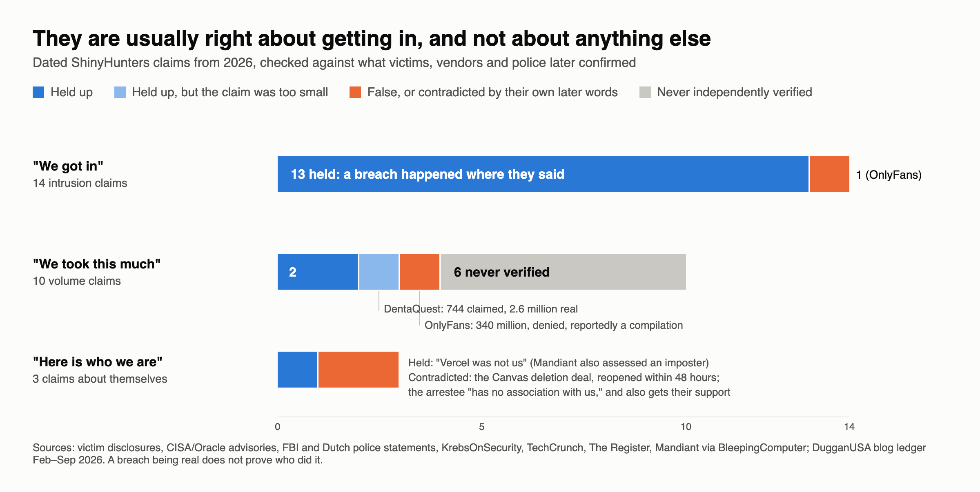Click the '1 (OnlyFans)' bar label
This screenshot has width=980, height=492.
889,175
